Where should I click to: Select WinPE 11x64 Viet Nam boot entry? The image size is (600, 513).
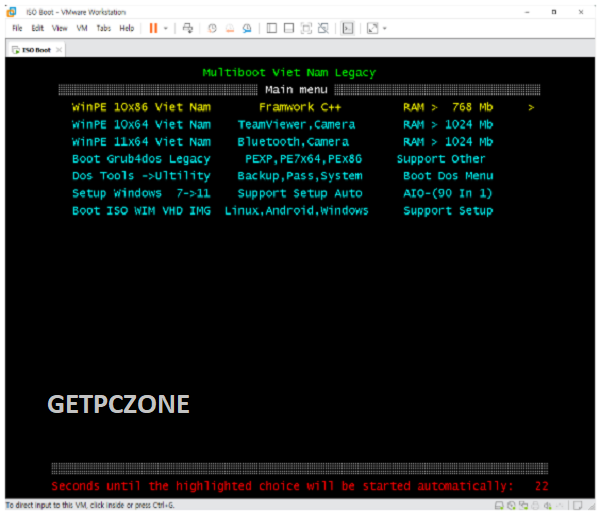tap(141, 142)
